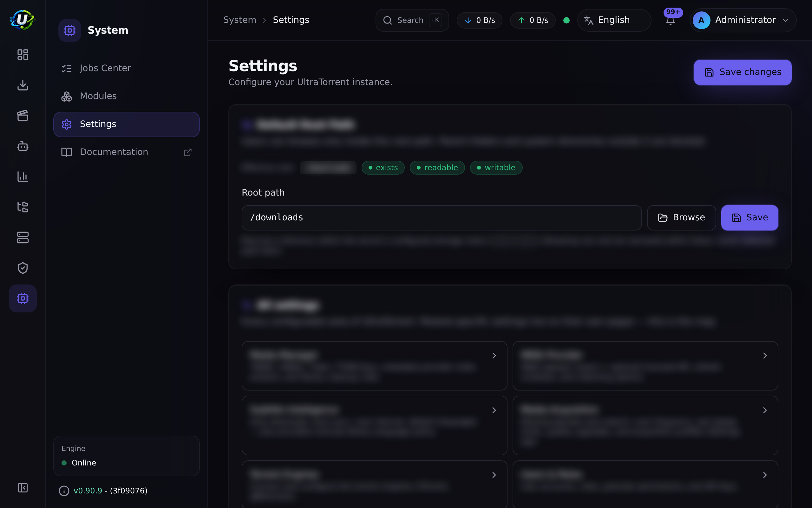The image size is (812, 508).
Task: Select the highlighted System chip icon in rail
Action: tap(23, 298)
